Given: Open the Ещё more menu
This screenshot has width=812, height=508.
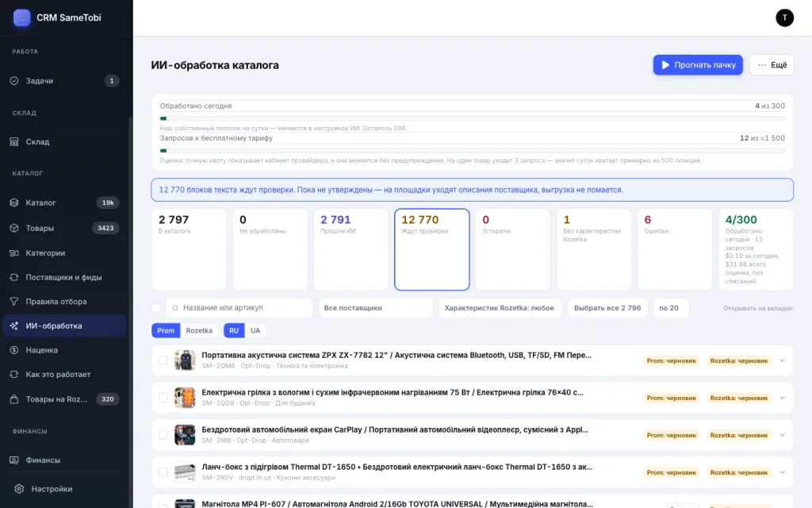Looking at the screenshot, I should (x=772, y=65).
